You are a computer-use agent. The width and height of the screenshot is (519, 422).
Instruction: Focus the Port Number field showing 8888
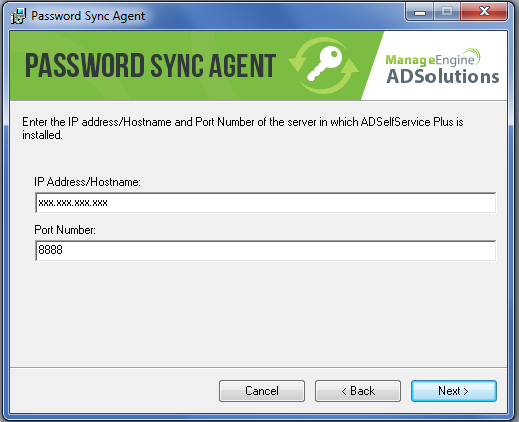(266, 250)
